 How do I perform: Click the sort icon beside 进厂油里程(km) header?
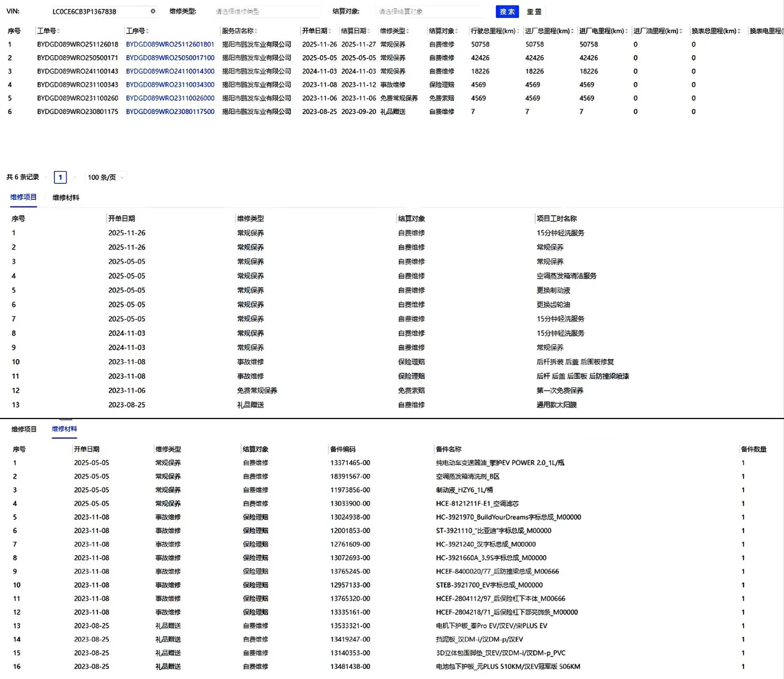click(681, 31)
